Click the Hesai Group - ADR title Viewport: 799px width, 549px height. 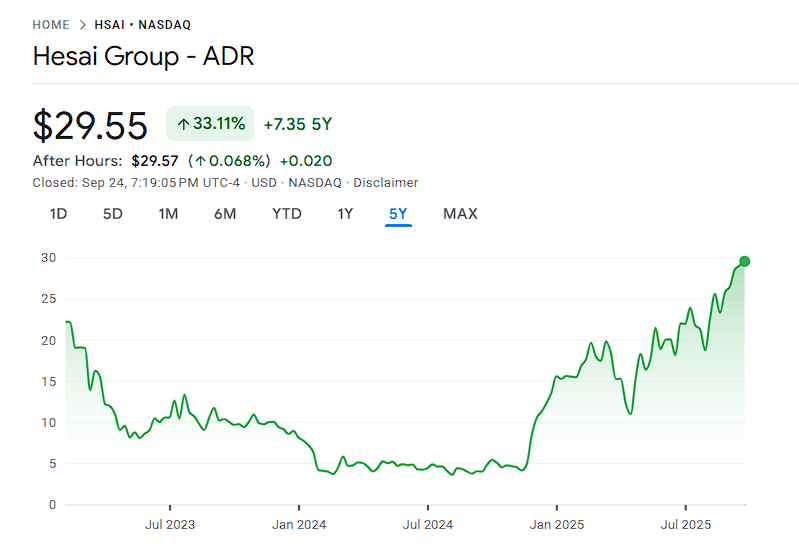click(143, 56)
